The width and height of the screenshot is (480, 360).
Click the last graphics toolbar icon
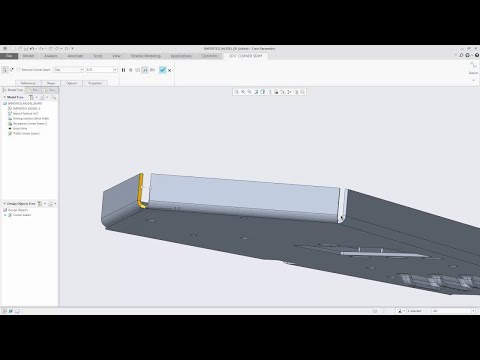tap(303, 92)
